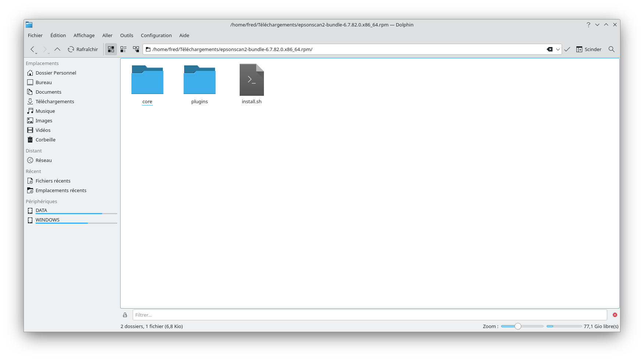644x360 pixels.
Task: Dismiss the filter with the red close button
Action: (x=615, y=314)
